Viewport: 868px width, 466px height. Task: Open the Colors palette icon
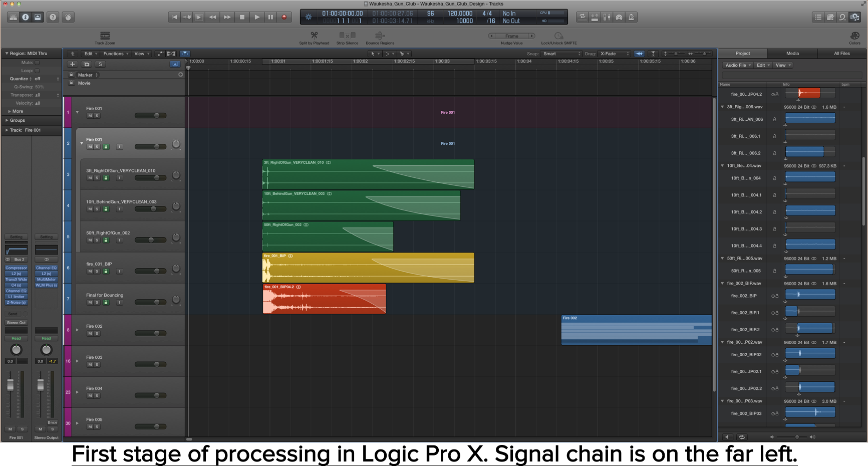tap(855, 36)
